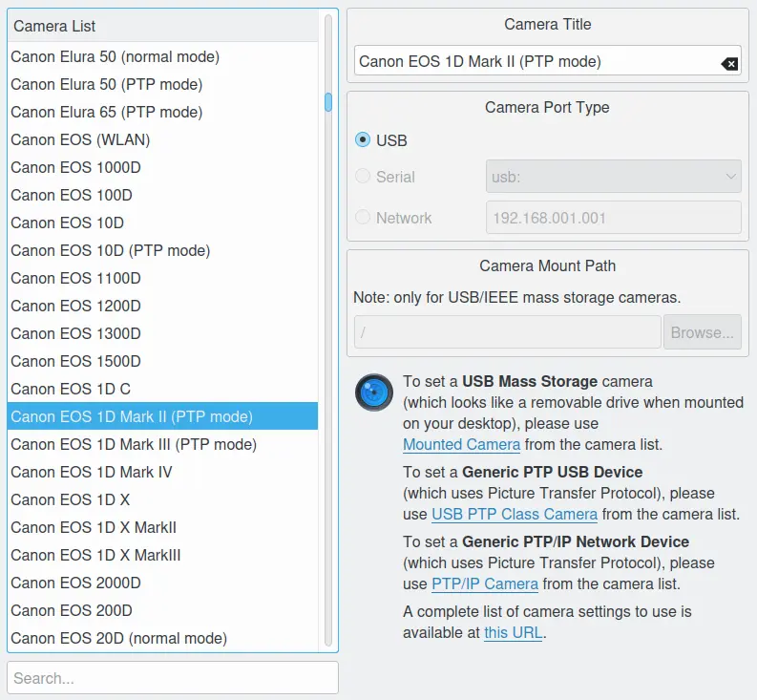Select Canon EOS 1D Mark IV
The image size is (757, 700).
point(162,472)
